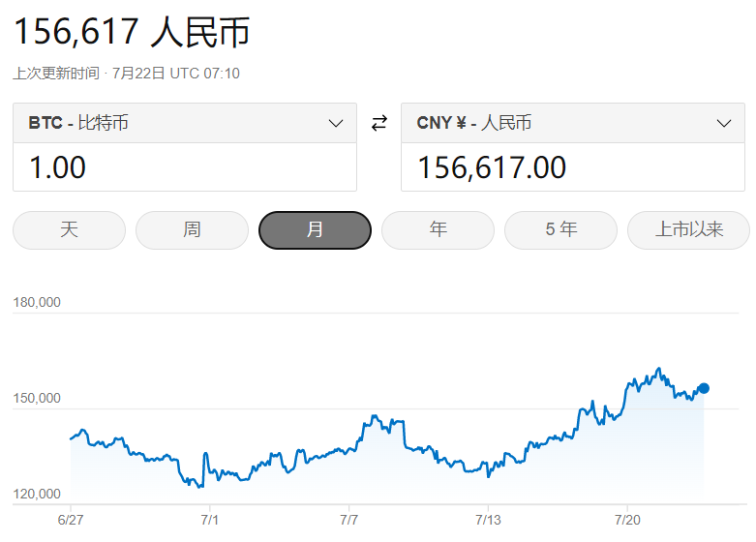Image resolution: width=756 pixels, height=542 pixels.
Task: Select the 上市以来 (all time) range
Action: [x=688, y=229]
